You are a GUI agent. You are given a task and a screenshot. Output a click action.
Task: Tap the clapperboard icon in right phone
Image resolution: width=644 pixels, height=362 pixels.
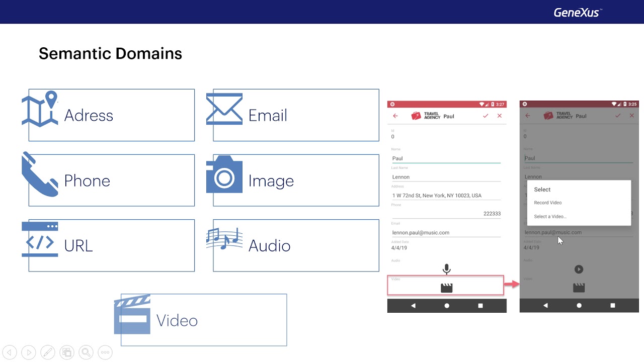579,288
